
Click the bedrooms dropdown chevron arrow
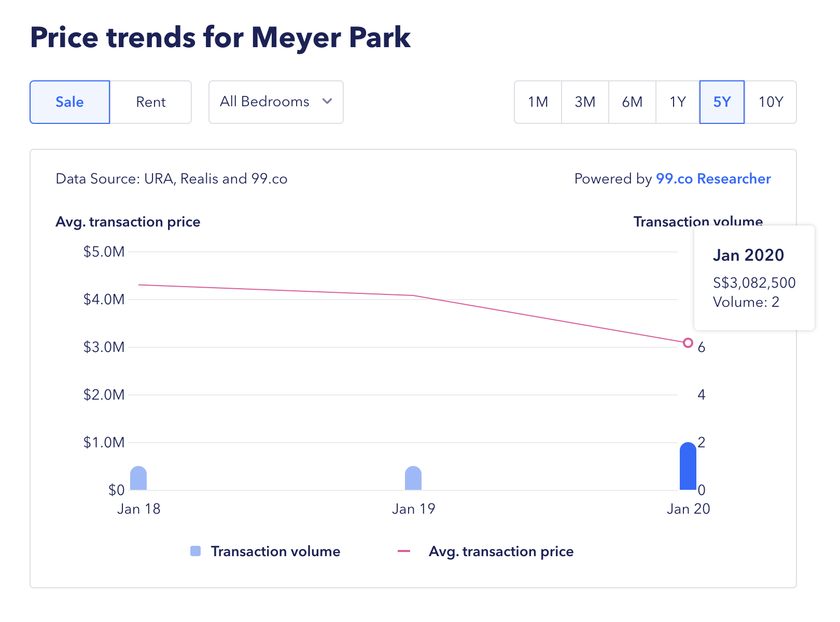[327, 102]
